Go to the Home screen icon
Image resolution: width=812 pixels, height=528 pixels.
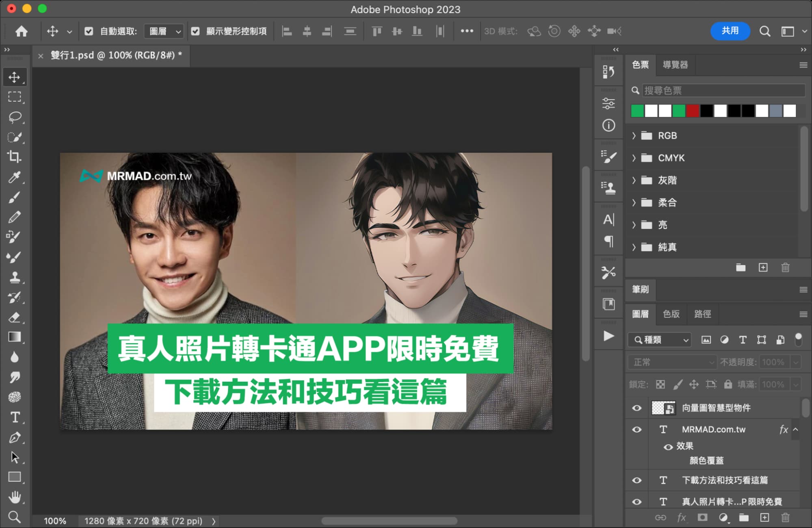[21, 31]
